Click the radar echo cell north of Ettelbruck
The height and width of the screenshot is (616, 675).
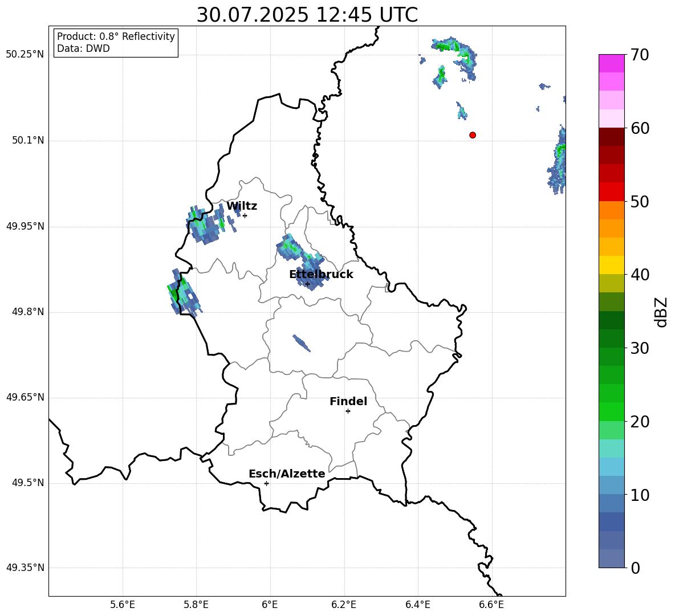[289, 248]
